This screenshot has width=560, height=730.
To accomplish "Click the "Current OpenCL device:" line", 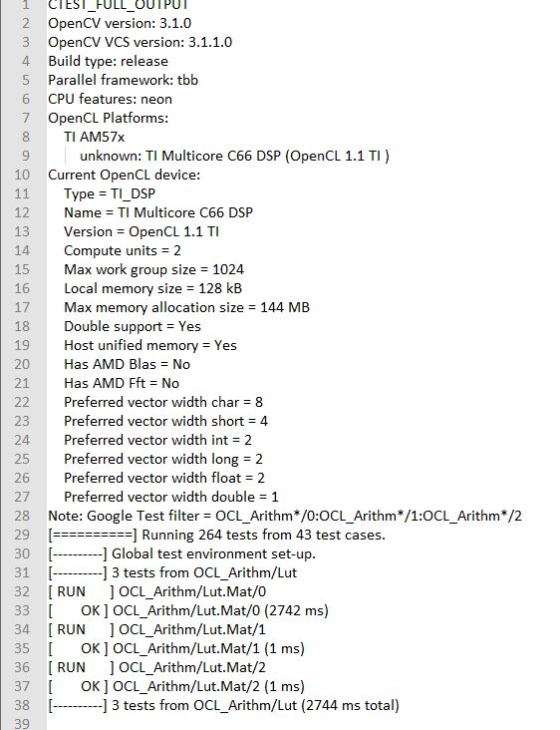I will 125,176.
